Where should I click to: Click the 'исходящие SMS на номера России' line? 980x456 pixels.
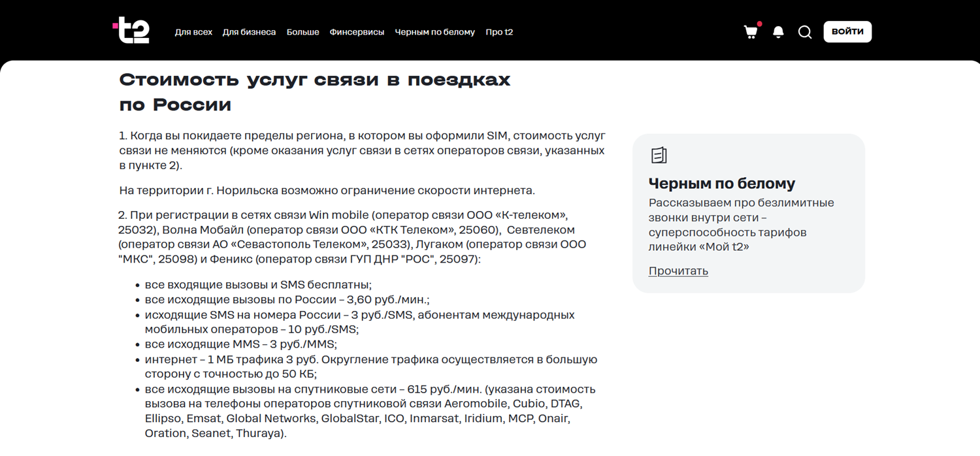pyautogui.click(x=359, y=322)
